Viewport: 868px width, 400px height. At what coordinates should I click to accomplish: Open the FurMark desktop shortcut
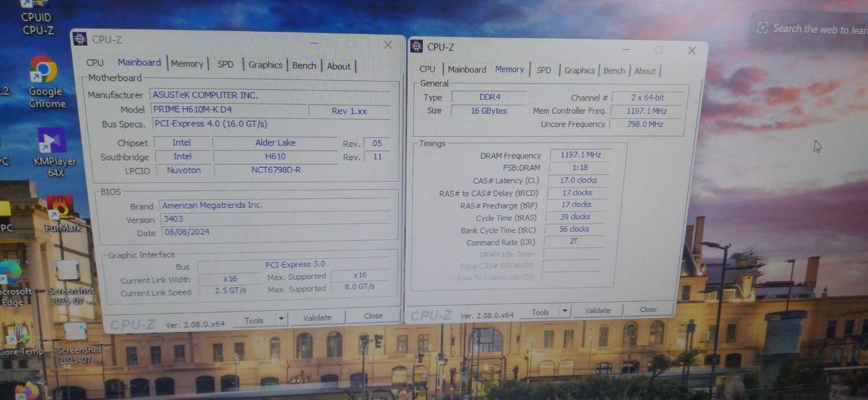(x=62, y=214)
